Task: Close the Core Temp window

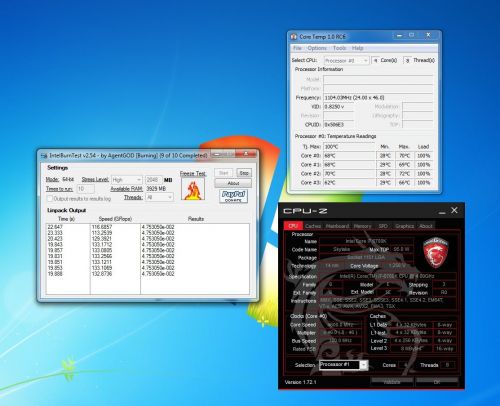Action: (428, 35)
